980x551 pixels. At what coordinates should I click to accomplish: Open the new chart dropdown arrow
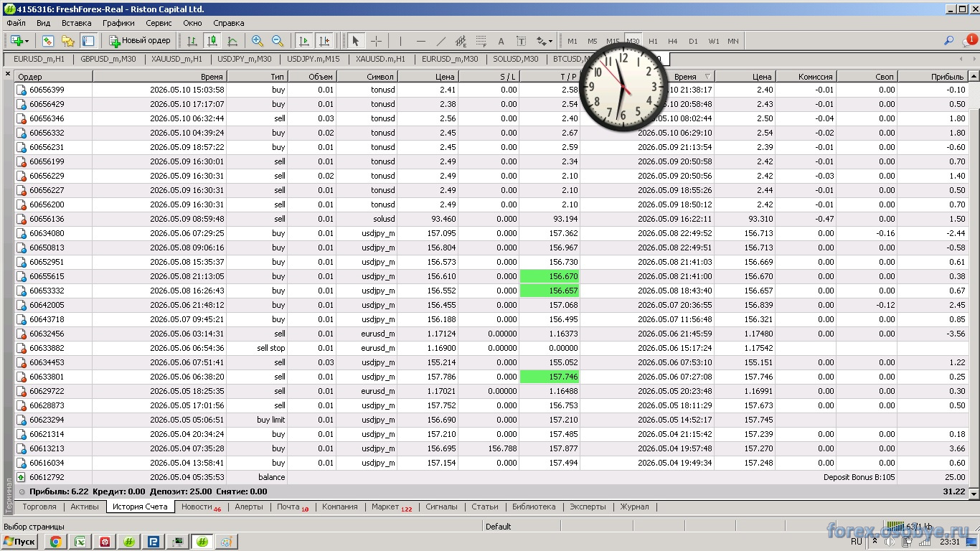(27, 41)
